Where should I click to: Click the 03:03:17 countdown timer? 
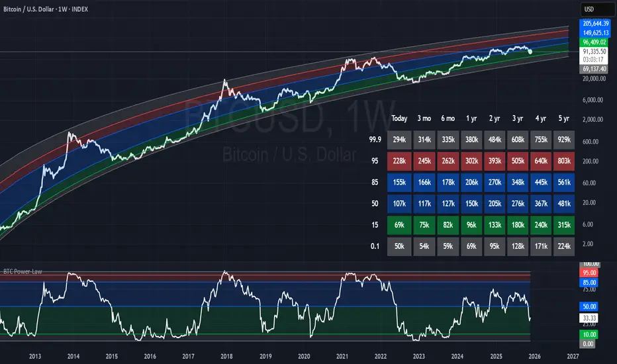coord(594,60)
